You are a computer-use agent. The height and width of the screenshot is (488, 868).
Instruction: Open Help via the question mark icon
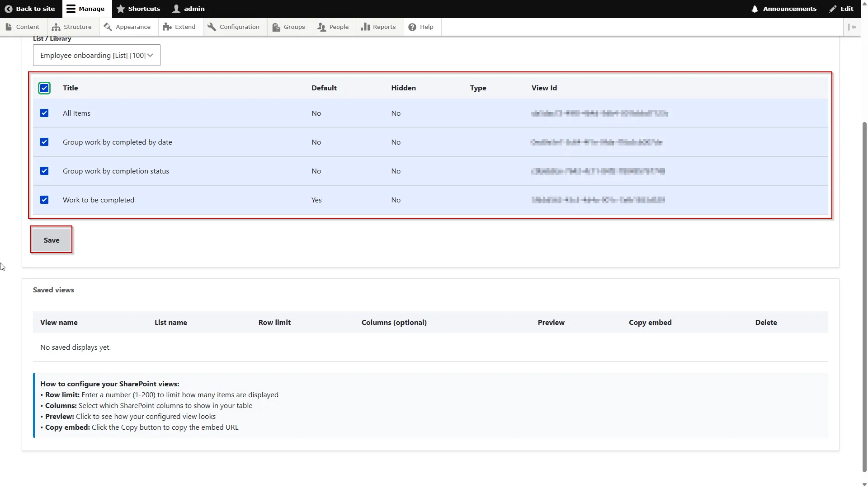coord(411,27)
